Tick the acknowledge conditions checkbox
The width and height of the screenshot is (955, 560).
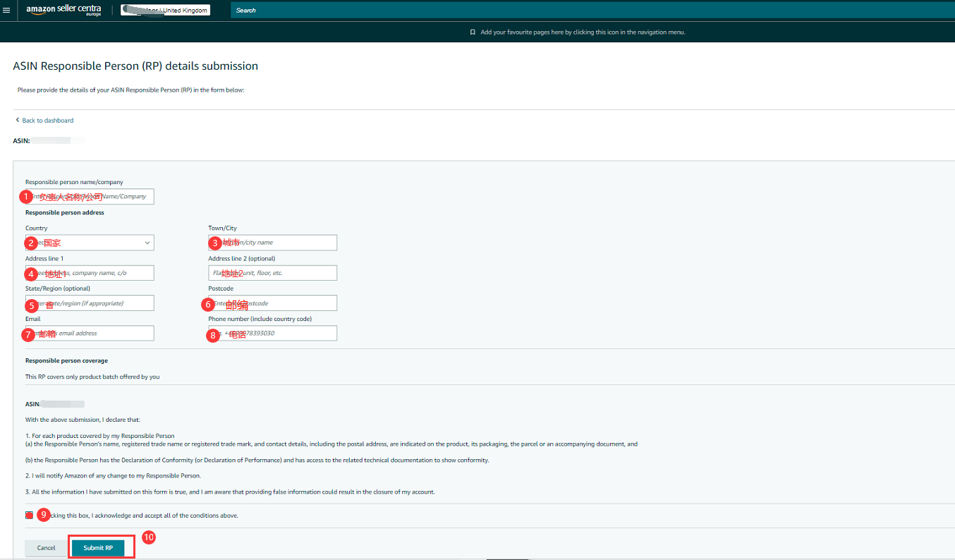point(29,516)
